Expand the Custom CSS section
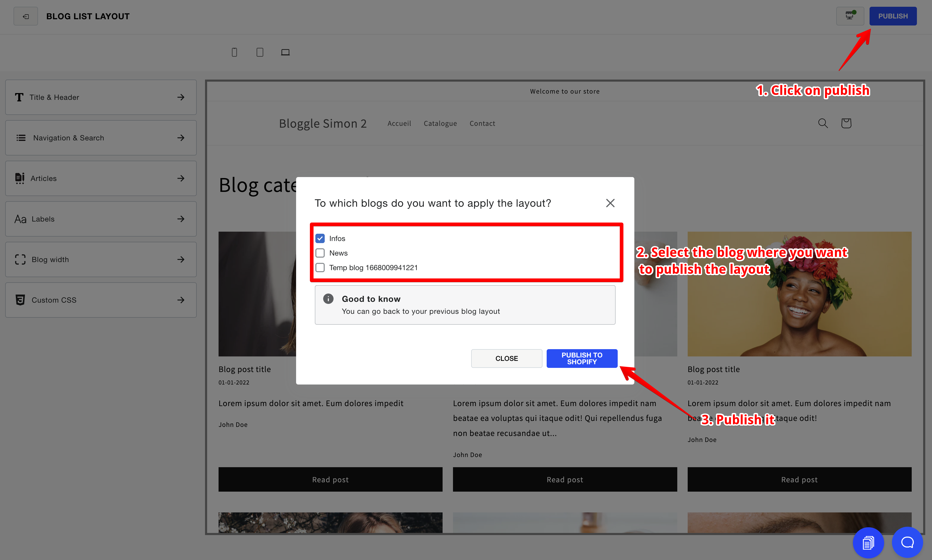 pyautogui.click(x=101, y=300)
